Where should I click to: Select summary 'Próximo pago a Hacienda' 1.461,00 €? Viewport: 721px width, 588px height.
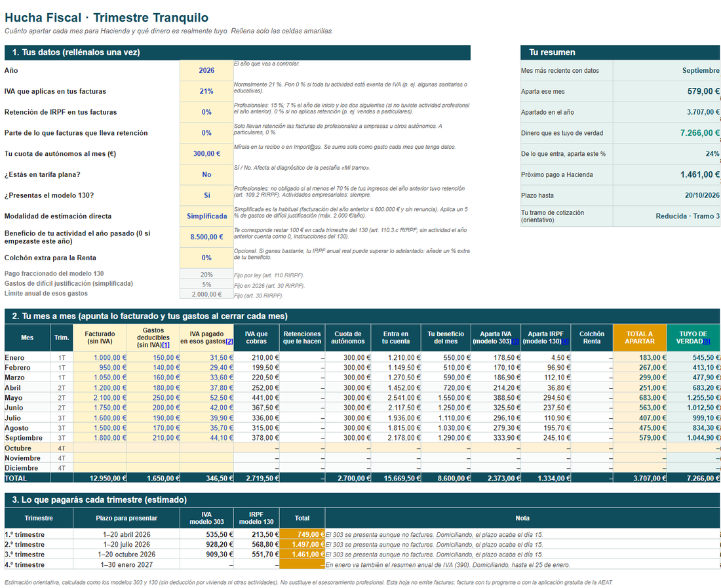click(667, 175)
